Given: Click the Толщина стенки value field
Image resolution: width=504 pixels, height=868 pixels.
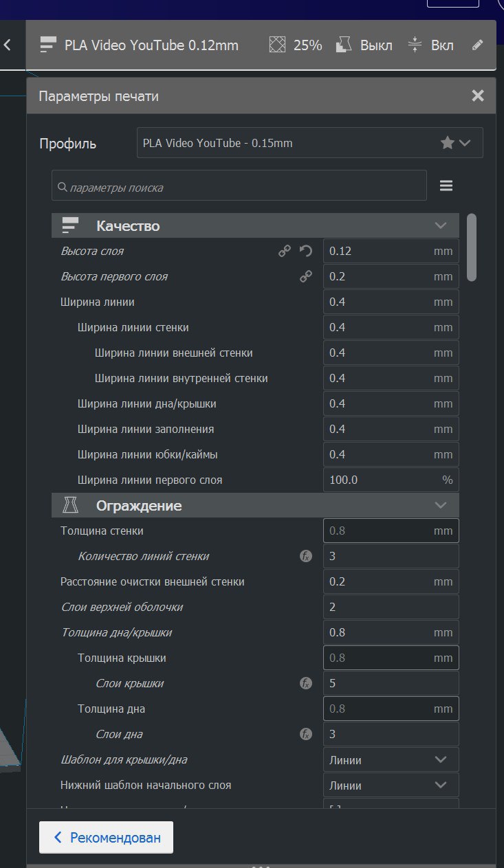Looking at the screenshot, I should [x=391, y=531].
